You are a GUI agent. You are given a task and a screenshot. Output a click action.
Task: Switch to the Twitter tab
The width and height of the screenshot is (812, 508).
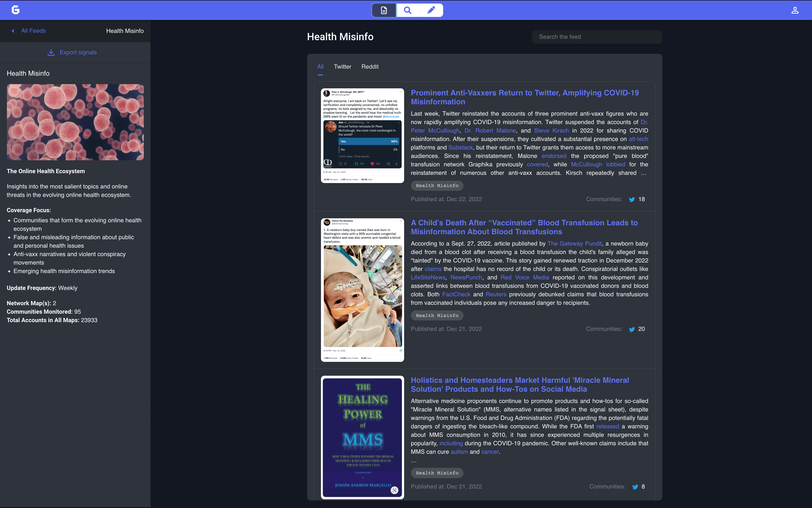[x=342, y=66]
